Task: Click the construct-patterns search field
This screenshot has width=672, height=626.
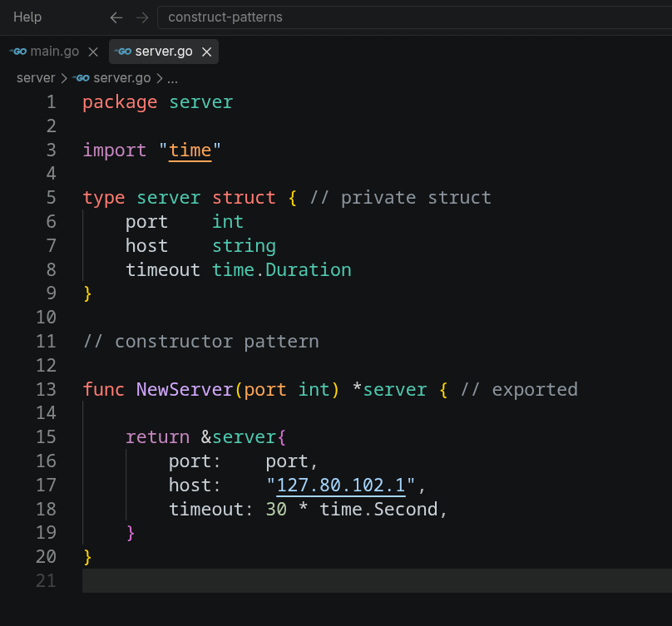Action: click(x=414, y=17)
